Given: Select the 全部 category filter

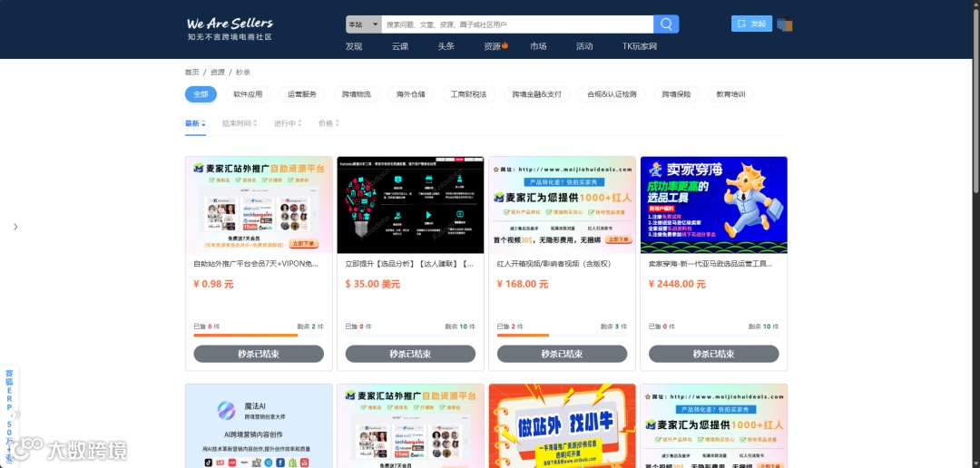Looking at the screenshot, I should (x=201, y=94).
